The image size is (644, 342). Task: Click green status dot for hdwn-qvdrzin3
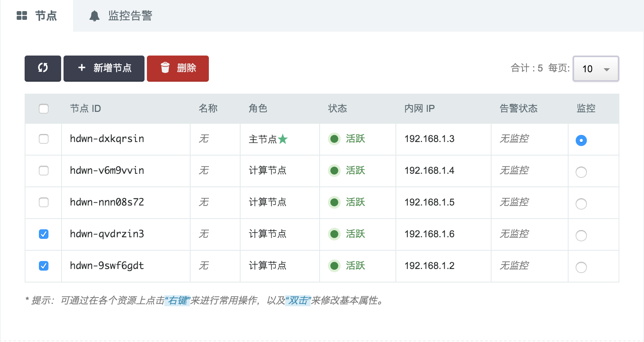[334, 234]
